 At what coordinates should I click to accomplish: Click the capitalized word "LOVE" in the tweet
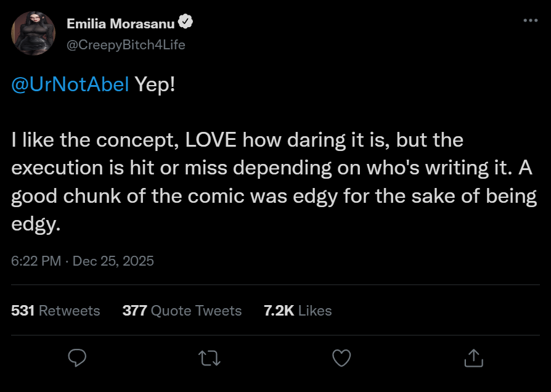[211, 140]
